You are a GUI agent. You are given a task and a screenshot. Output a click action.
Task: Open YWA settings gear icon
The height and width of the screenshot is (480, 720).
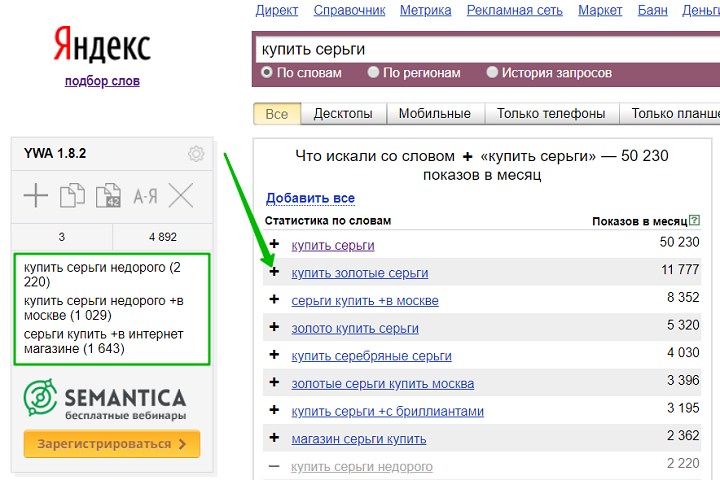196,153
